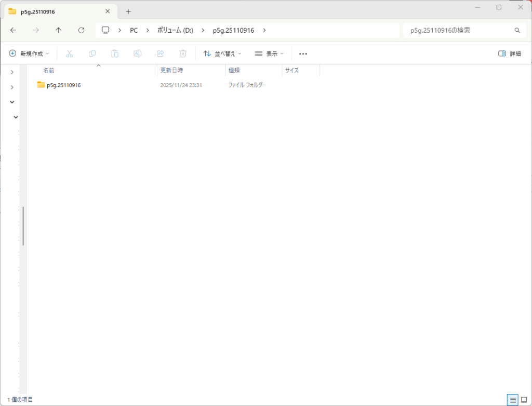
Task: Switch to details list view layout
Action: (513, 400)
